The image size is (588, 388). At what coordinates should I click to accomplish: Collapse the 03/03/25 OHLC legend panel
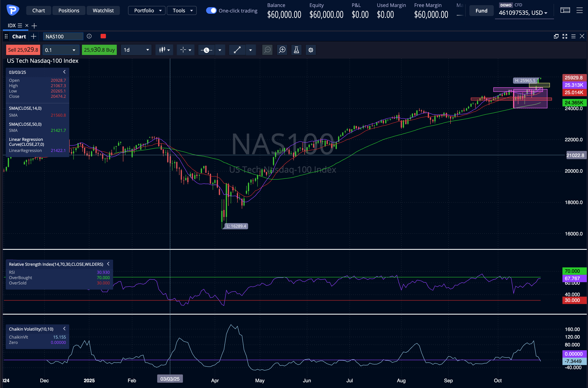click(64, 72)
